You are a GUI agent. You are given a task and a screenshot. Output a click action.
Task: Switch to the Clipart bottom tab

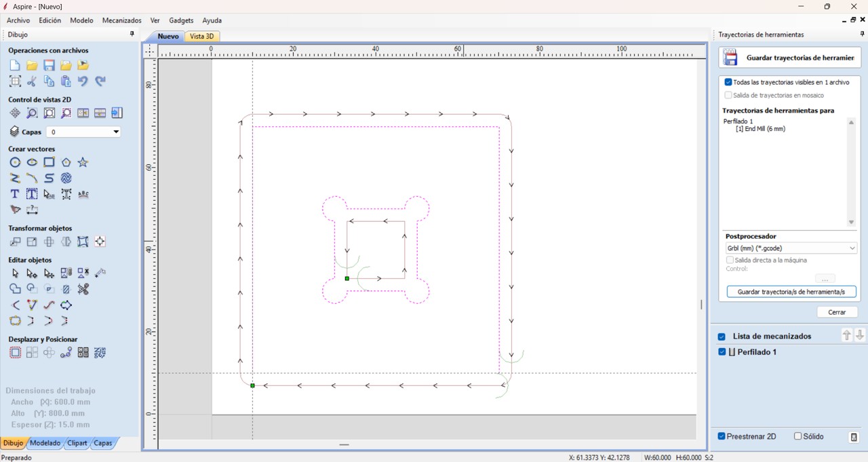click(x=77, y=443)
